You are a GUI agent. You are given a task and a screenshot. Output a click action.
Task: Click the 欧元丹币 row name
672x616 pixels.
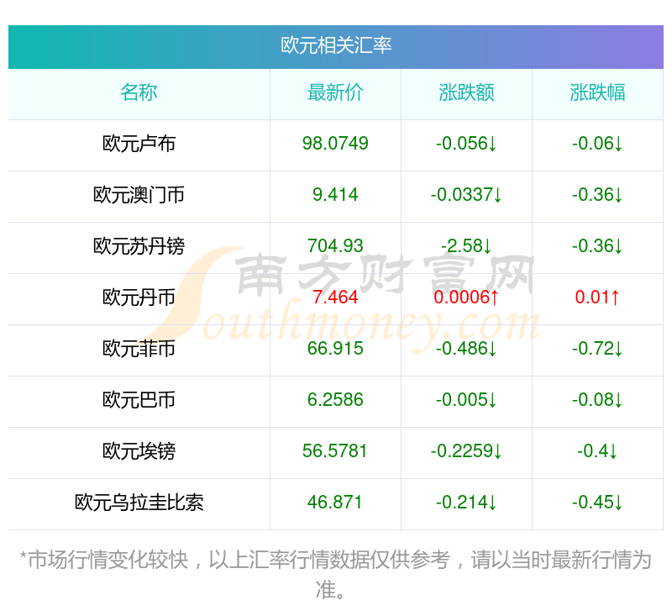click(139, 297)
